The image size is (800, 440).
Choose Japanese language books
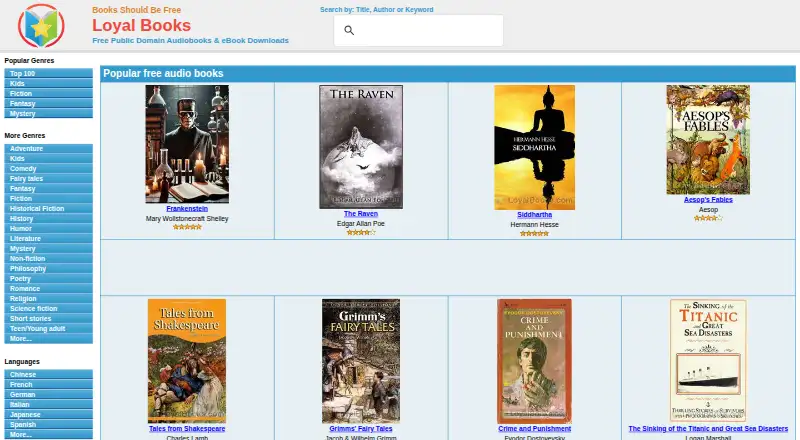48,414
